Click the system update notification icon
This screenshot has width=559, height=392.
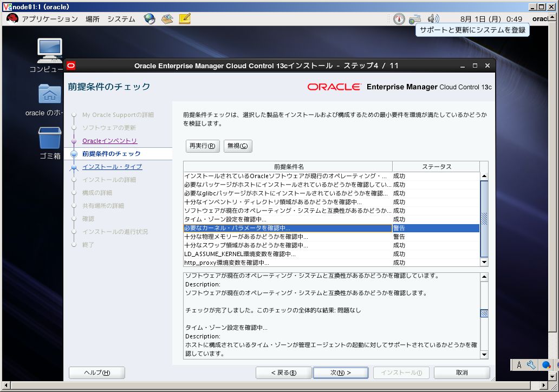(x=399, y=19)
